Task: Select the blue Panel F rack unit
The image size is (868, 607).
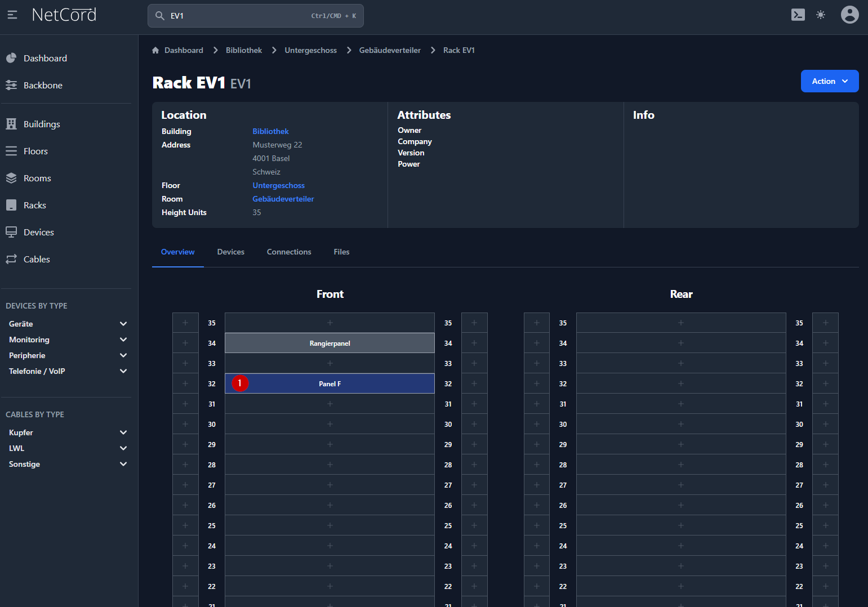Action: [x=330, y=384]
